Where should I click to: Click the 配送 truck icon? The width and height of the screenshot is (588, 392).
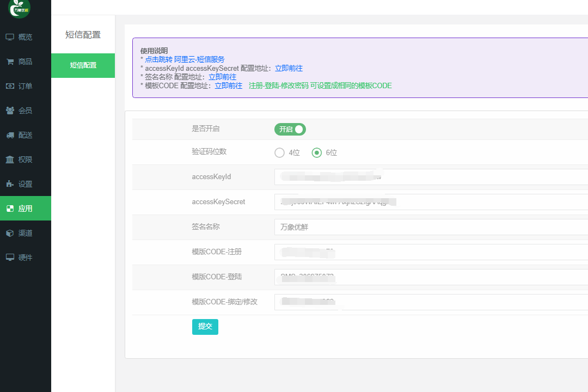click(10, 135)
